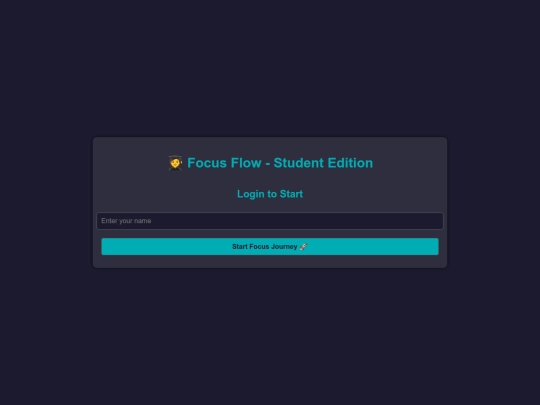
Task: Click the right edge of the teal button
Action: [x=435, y=247]
